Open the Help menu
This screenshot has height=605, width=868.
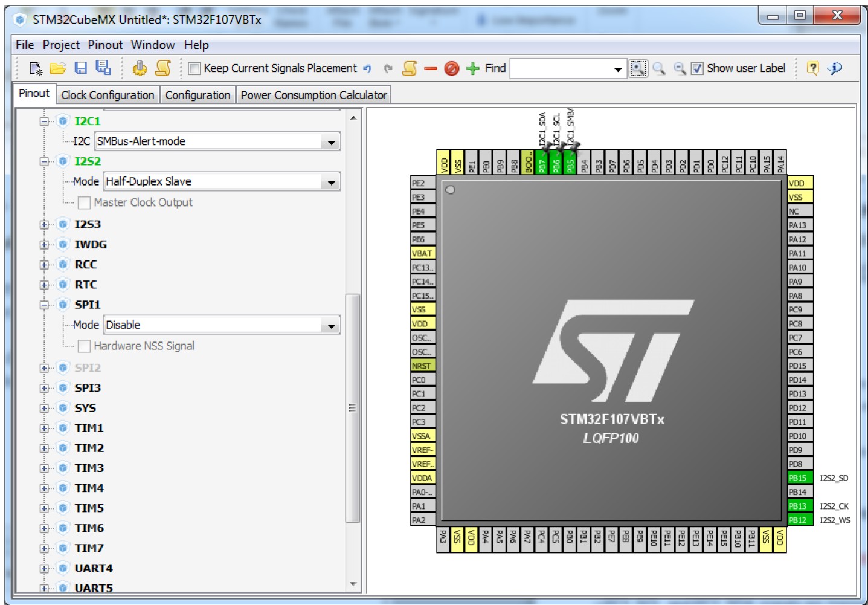click(196, 45)
